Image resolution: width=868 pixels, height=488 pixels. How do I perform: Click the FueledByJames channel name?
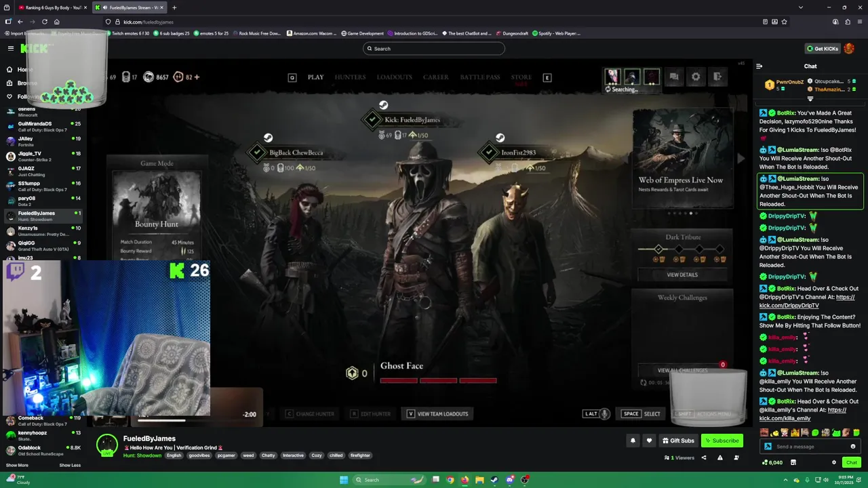149,439
